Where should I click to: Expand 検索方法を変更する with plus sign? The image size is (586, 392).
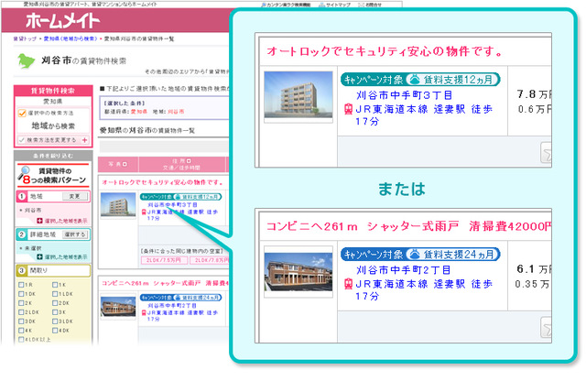pyautogui.click(x=85, y=140)
